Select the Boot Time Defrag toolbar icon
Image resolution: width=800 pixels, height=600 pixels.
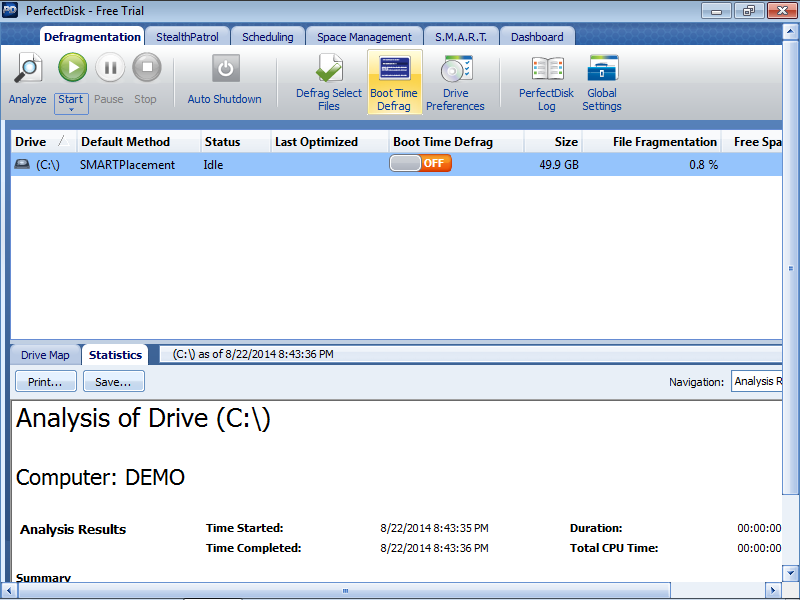394,69
